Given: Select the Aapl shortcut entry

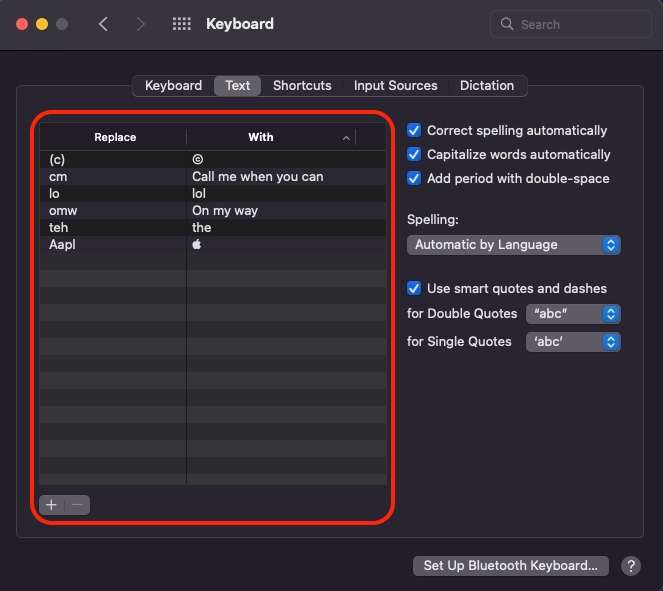Looking at the screenshot, I should point(213,244).
